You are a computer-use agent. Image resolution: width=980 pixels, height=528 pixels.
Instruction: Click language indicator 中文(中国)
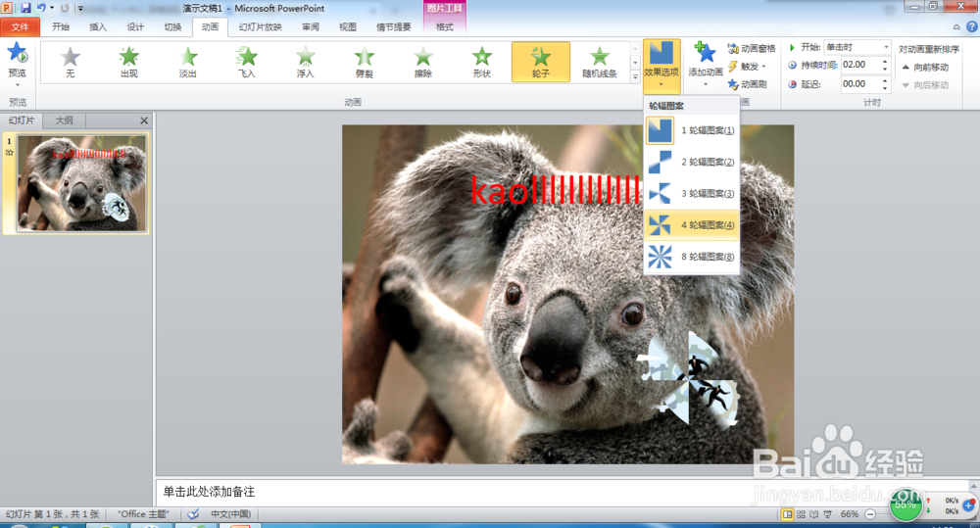(230, 514)
